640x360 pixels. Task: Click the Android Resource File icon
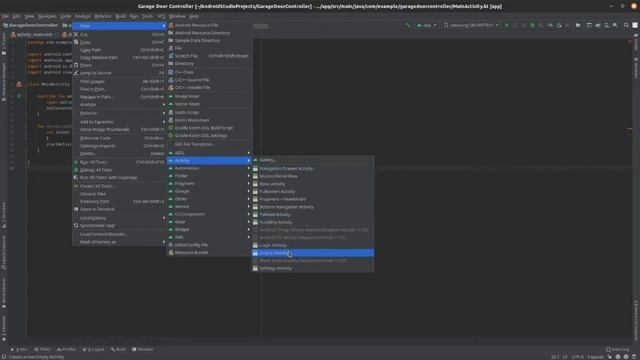click(171, 25)
